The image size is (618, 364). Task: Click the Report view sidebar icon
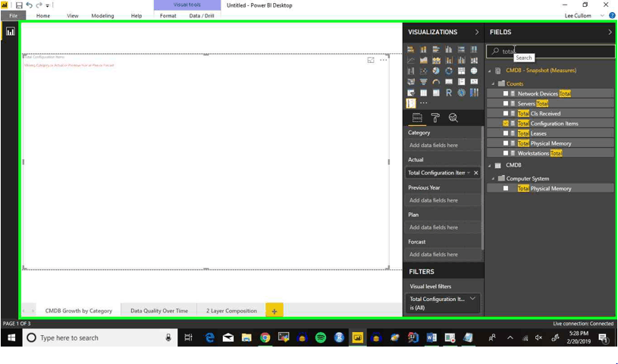tap(11, 32)
